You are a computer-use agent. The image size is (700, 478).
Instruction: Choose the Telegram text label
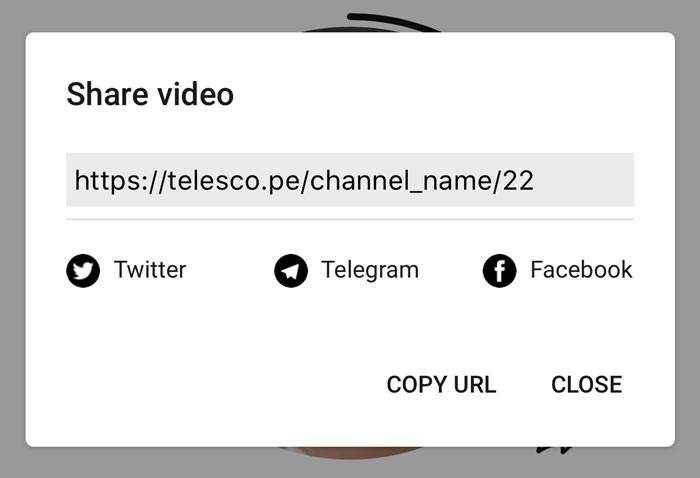pyautogui.click(x=370, y=270)
